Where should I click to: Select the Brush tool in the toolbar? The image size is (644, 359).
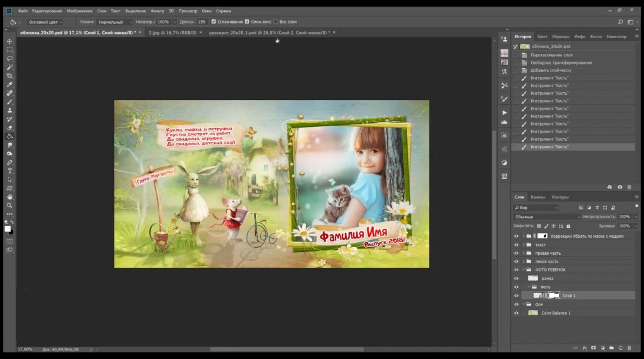click(10, 102)
